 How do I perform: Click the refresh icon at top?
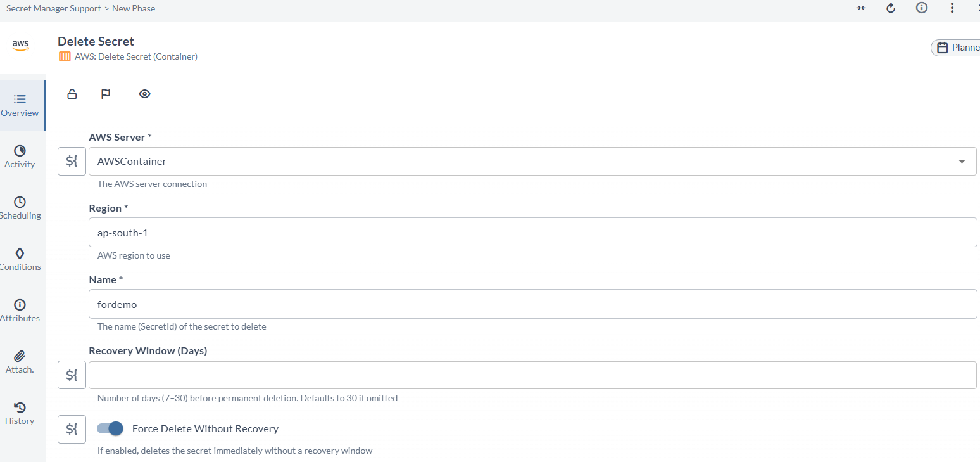891,8
